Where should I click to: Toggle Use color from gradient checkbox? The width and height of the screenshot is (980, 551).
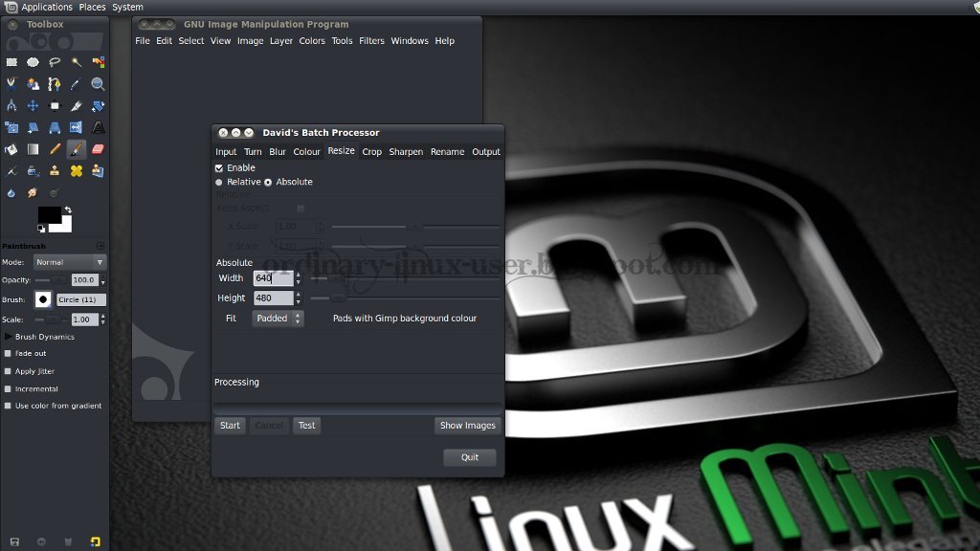(x=8, y=406)
